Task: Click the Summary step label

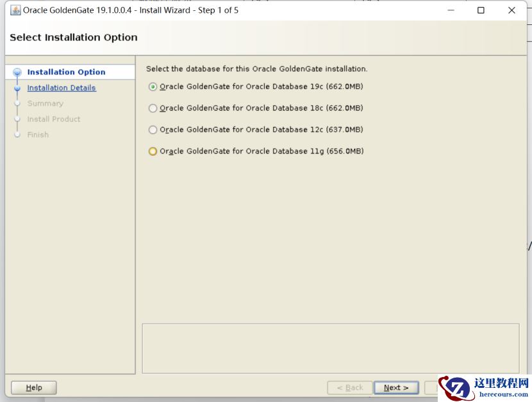Action: click(x=45, y=103)
